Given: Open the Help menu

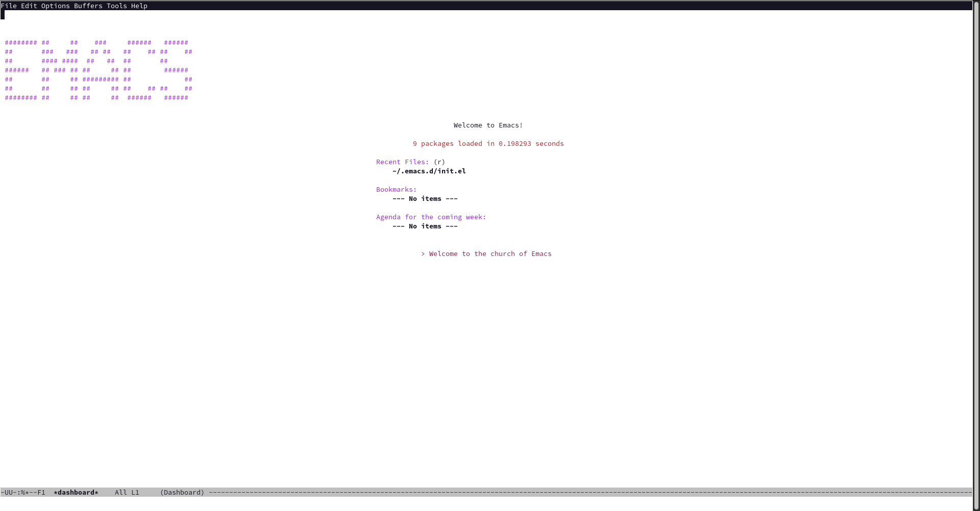Looking at the screenshot, I should coord(139,6).
